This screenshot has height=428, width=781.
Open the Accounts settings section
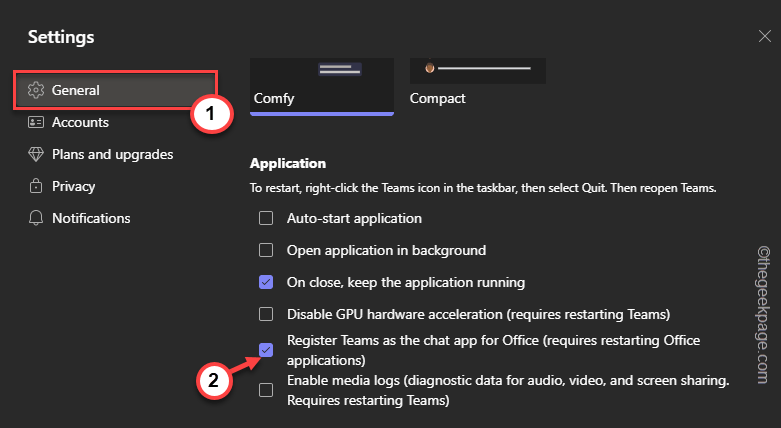[80, 122]
